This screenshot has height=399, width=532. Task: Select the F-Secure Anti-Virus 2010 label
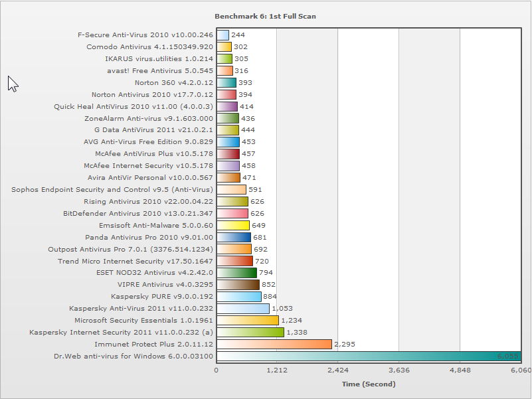point(145,35)
